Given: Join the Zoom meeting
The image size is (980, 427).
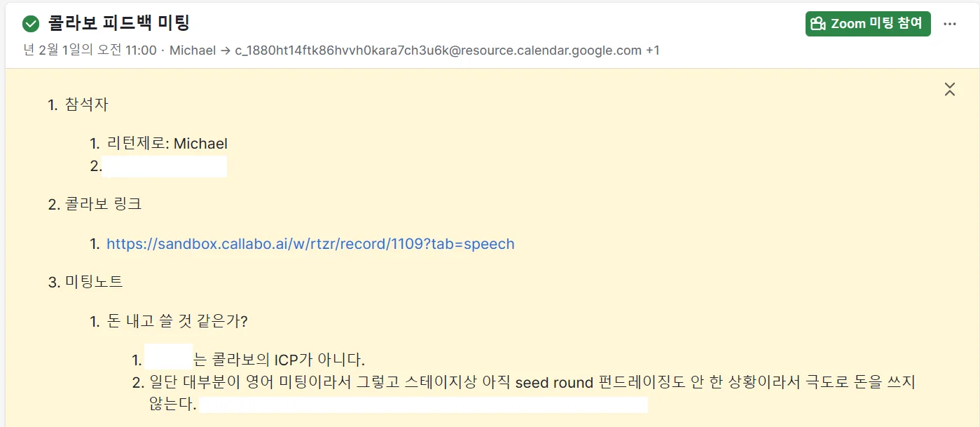Looking at the screenshot, I should pyautogui.click(x=867, y=24).
